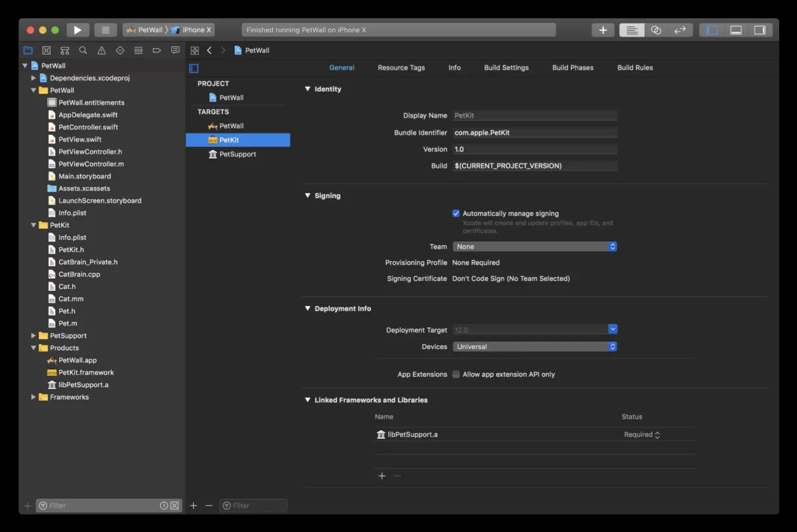Image resolution: width=797 pixels, height=532 pixels.
Task: Add a linked framework or library
Action: pyautogui.click(x=382, y=476)
